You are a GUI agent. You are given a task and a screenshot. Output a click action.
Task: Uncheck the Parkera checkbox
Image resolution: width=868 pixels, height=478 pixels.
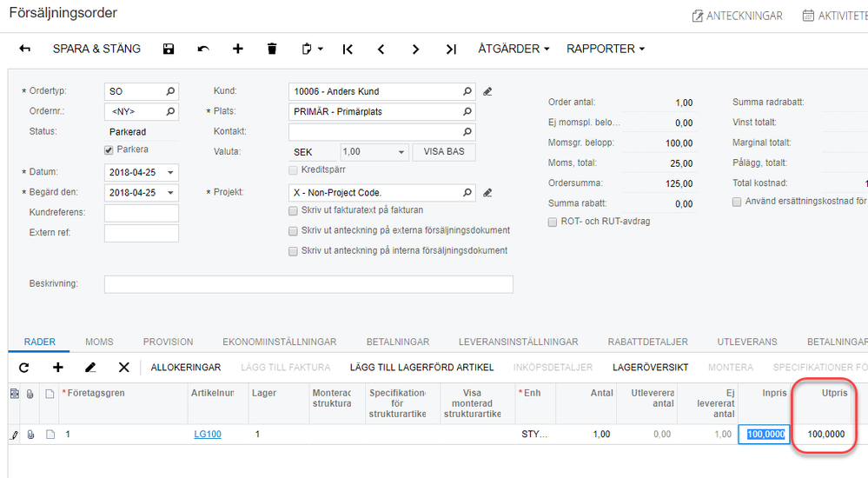click(109, 149)
